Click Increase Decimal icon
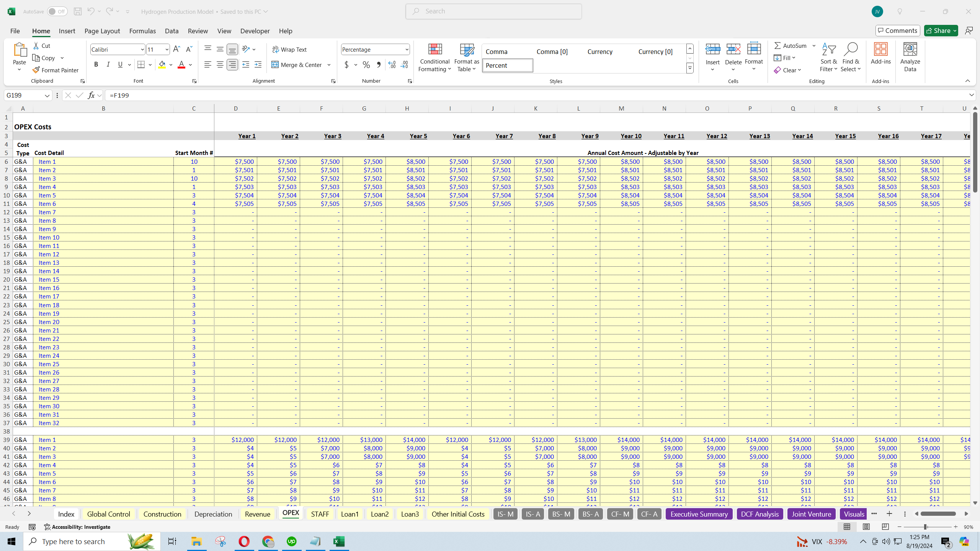This screenshot has width=980, height=551. 392,65
